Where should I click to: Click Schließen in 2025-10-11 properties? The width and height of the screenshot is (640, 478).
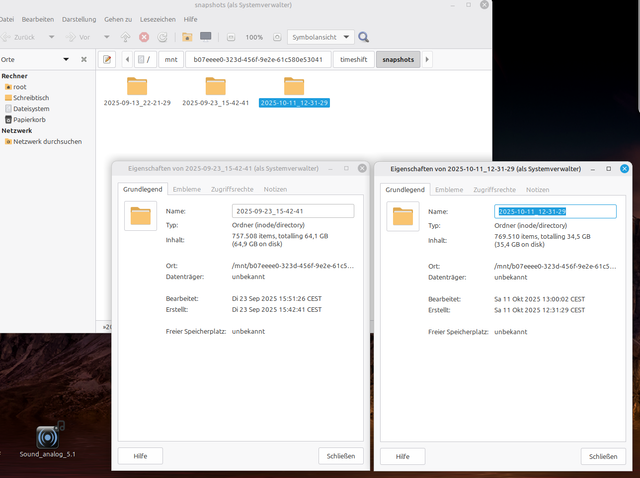603,456
